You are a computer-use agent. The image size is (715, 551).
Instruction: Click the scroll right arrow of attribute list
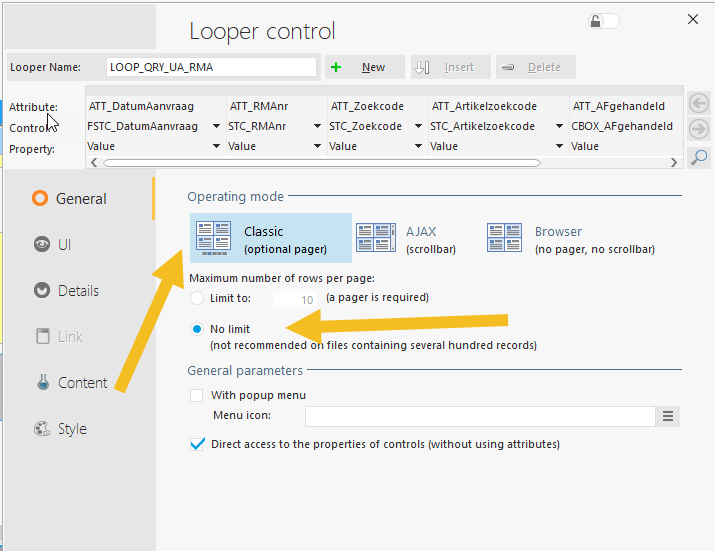coord(674,163)
